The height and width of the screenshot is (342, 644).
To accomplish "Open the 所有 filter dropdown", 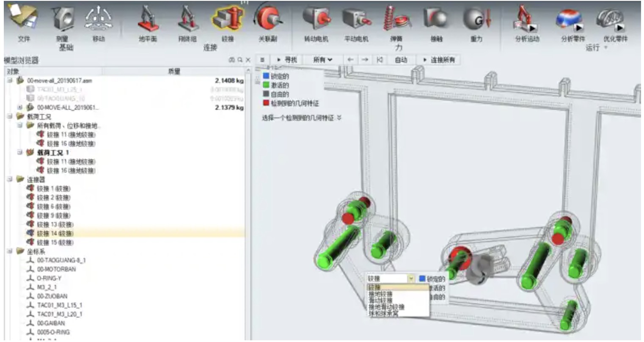I will tap(322, 60).
